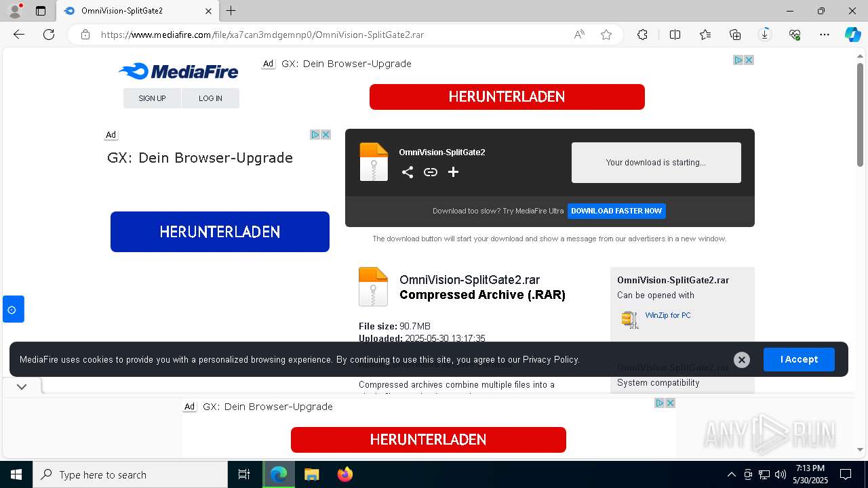Open AdChoices info on left ad
Screen dimensions: 868x488
(315, 134)
